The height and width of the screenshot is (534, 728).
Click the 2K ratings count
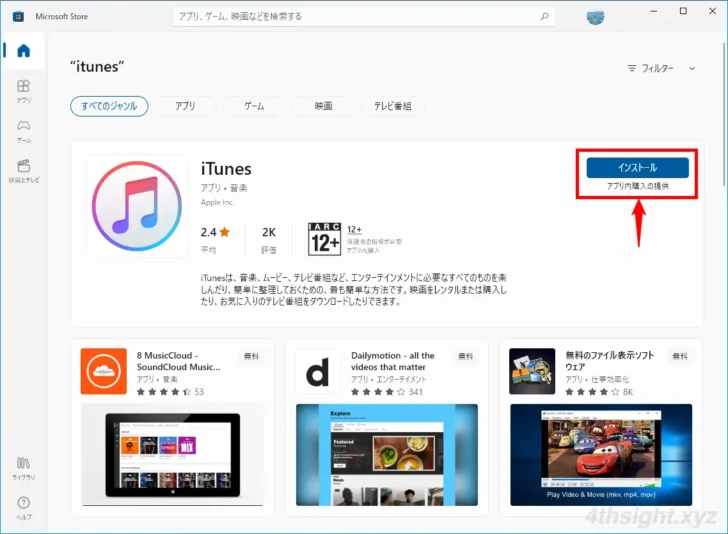click(x=269, y=232)
